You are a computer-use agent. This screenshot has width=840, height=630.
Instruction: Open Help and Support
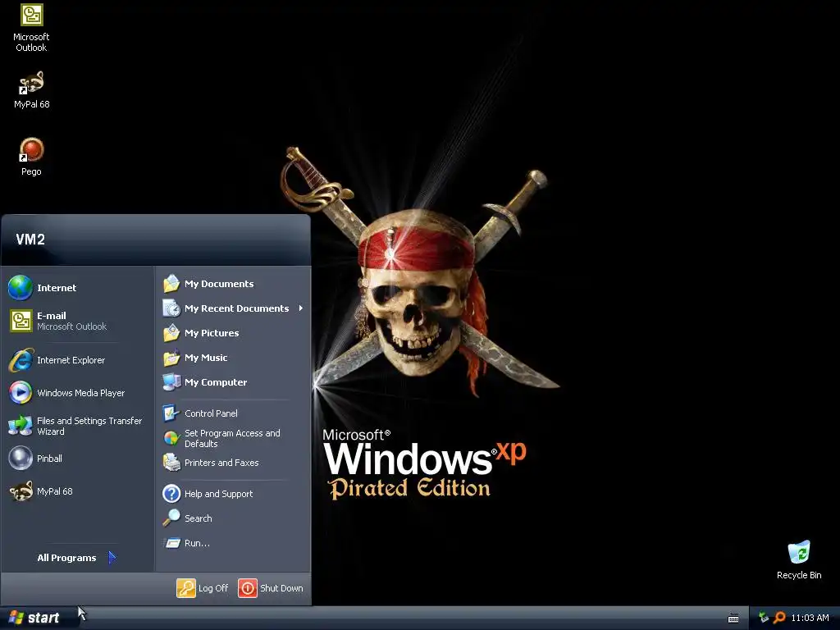[233, 493]
